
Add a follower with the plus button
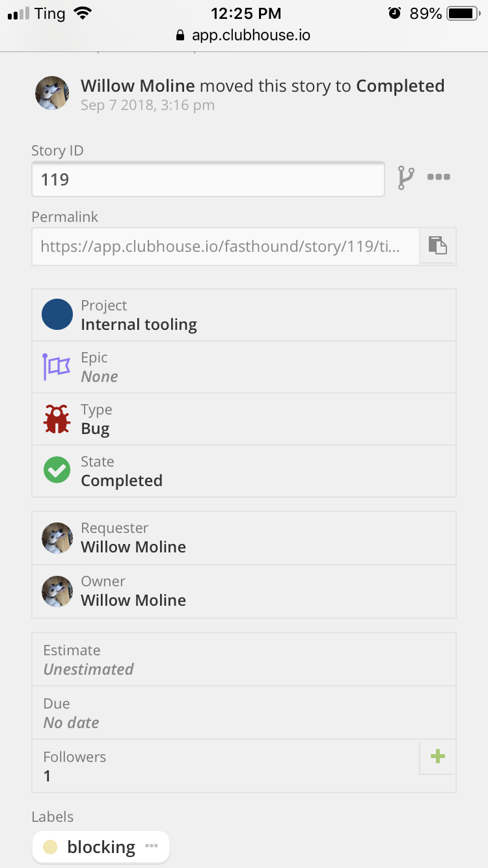tap(437, 757)
